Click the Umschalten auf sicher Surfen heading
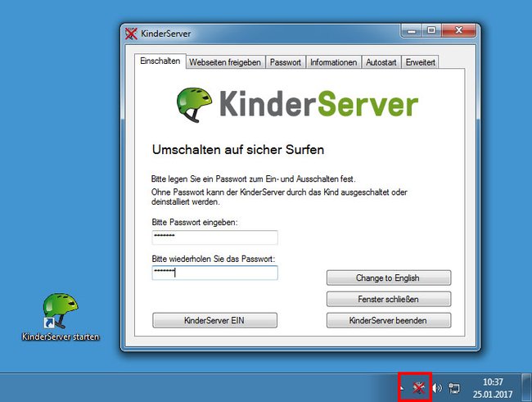Image resolution: width=532 pixels, height=402 pixels. coord(238,149)
